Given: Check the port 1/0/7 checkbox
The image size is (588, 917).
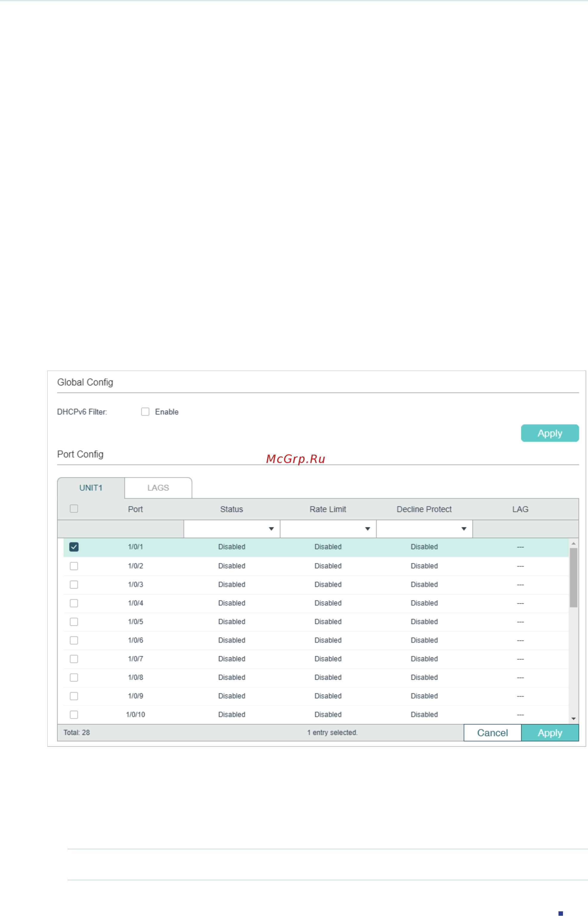Looking at the screenshot, I should pyautogui.click(x=74, y=659).
